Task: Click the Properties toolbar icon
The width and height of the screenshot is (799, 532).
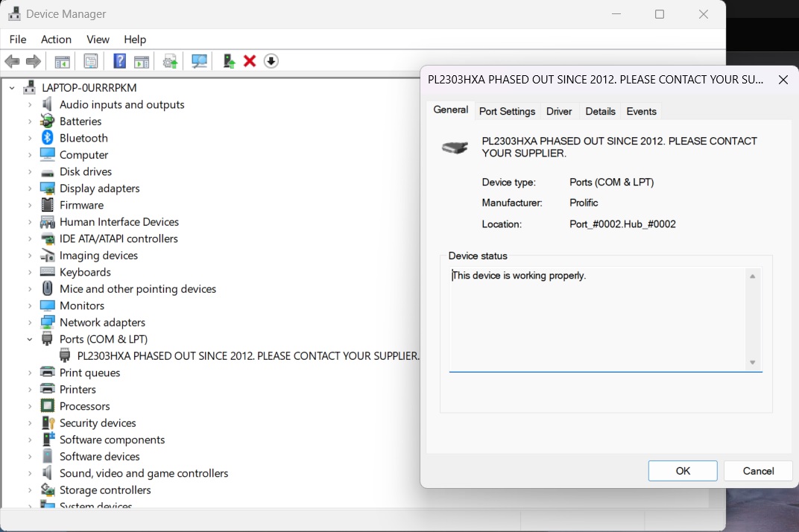Action: coord(91,62)
